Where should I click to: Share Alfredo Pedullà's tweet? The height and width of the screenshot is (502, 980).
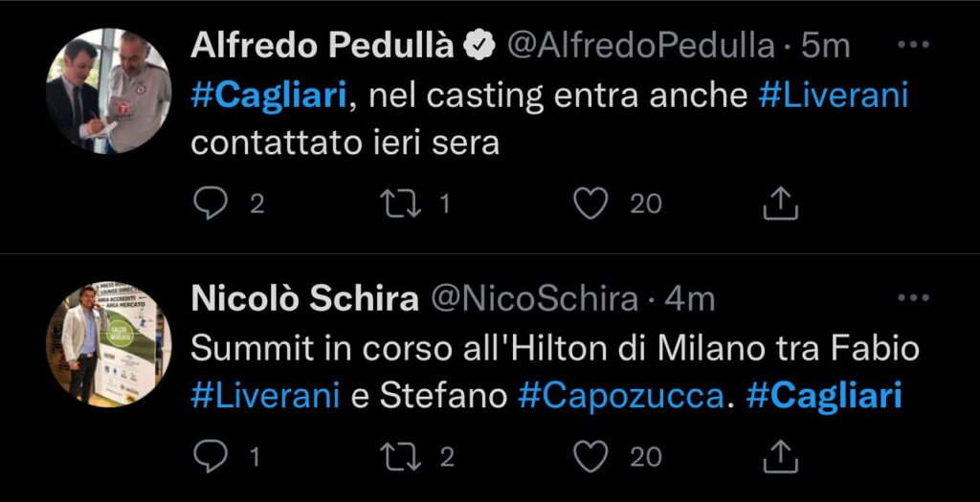coord(780,203)
